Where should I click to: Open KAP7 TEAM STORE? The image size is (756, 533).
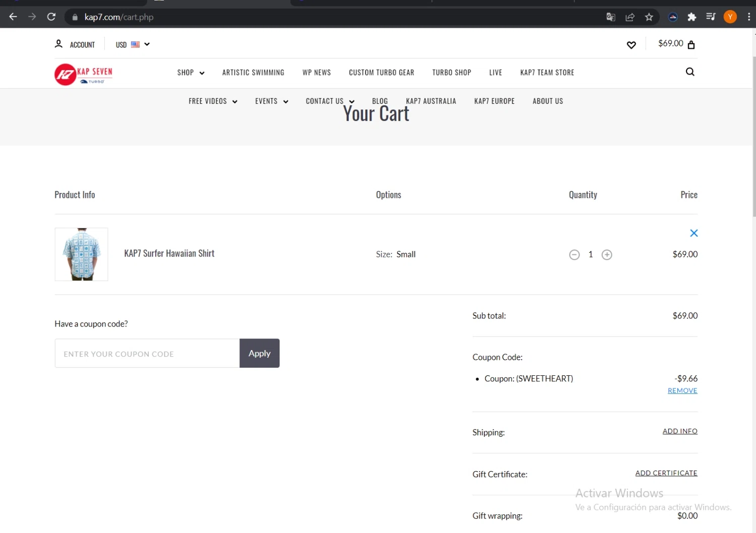point(547,73)
